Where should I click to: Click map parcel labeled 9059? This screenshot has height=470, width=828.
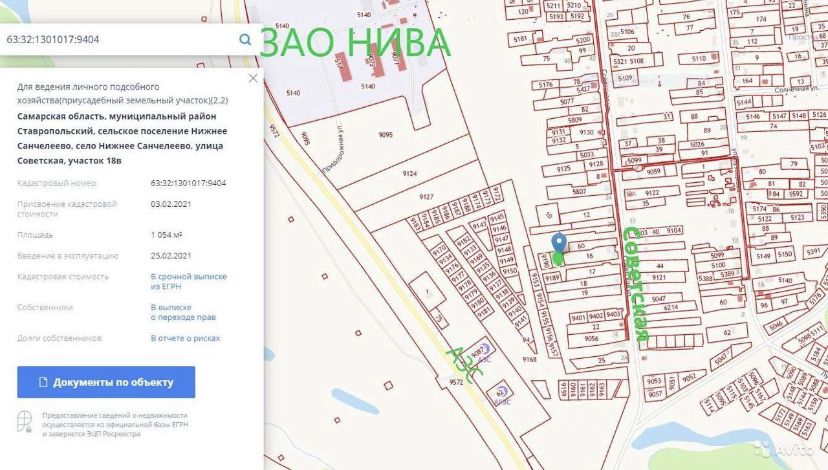[654, 171]
